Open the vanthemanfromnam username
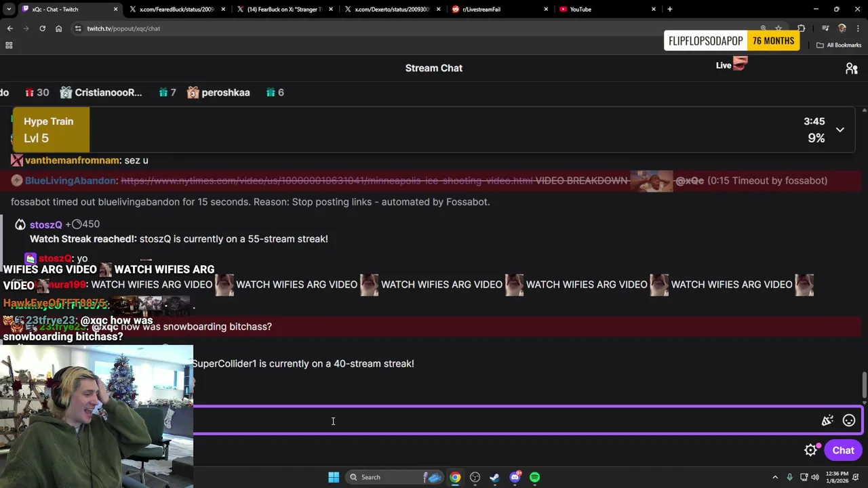The width and height of the screenshot is (868, 488). pos(73,160)
